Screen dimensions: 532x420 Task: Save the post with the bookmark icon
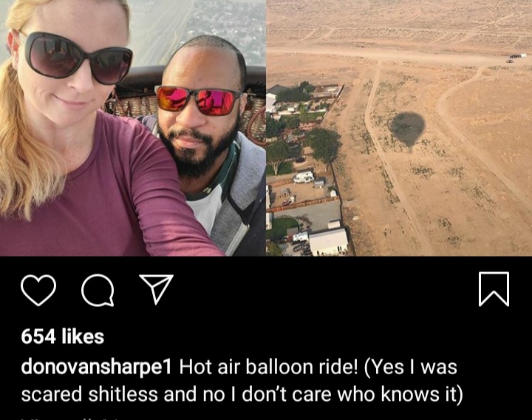click(494, 289)
